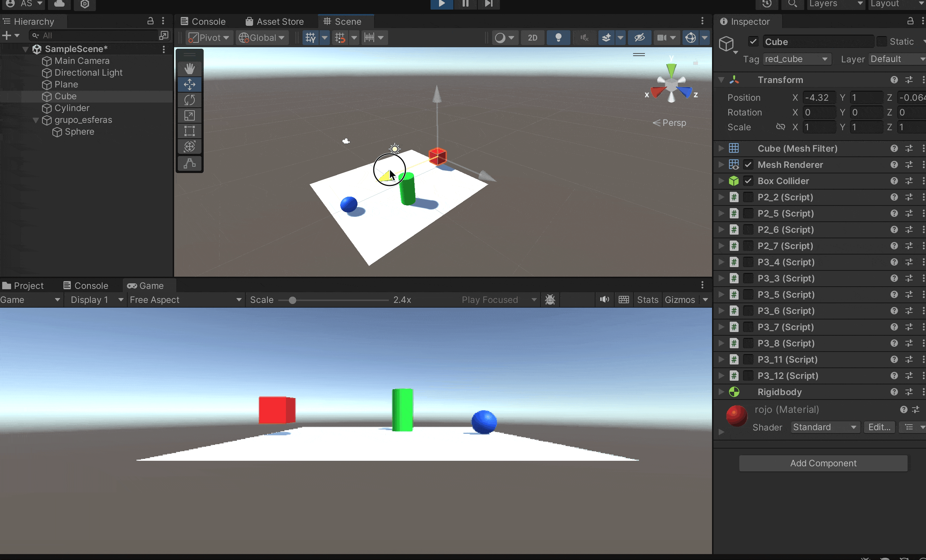Select the Hand view tool

(189, 68)
